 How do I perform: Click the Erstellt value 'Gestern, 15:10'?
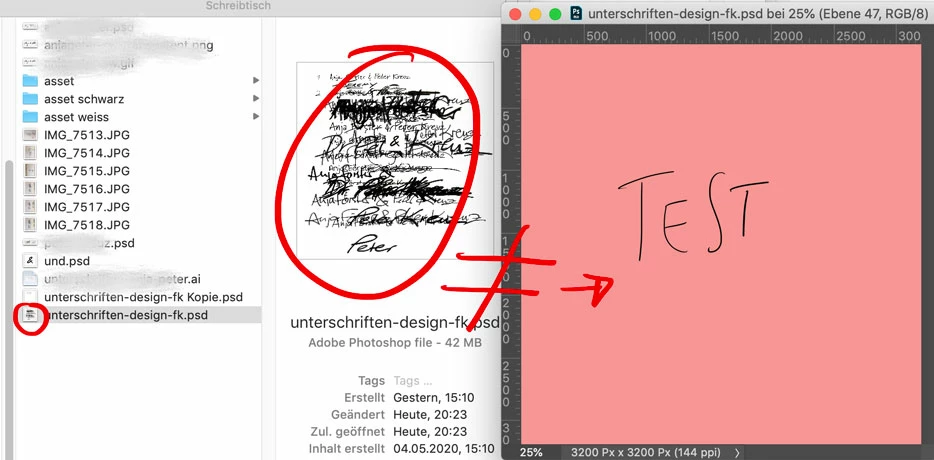tap(434, 397)
